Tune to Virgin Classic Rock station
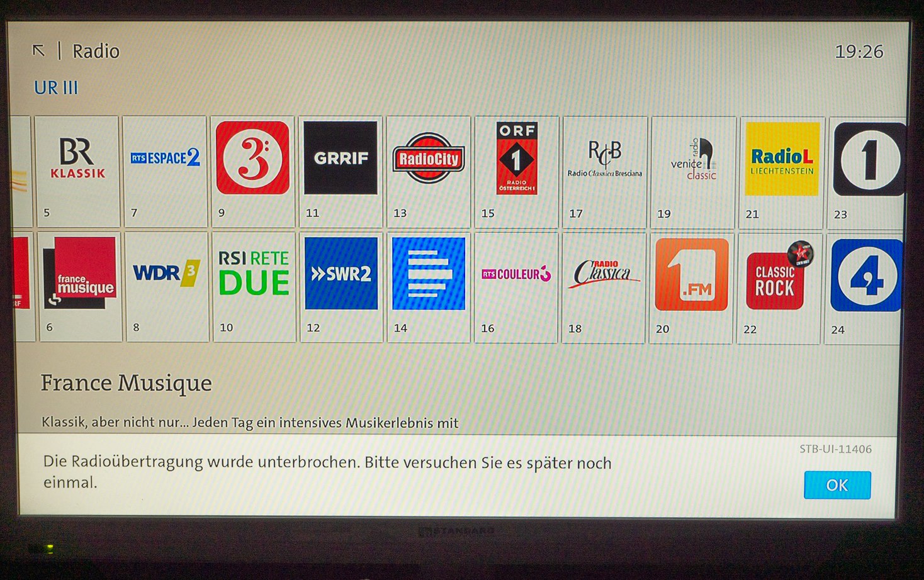This screenshot has width=924, height=580. point(779,289)
